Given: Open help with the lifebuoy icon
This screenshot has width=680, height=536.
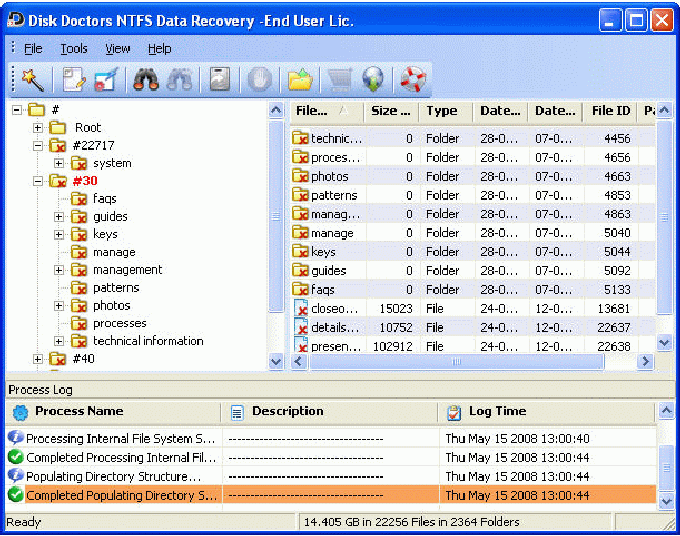Looking at the screenshot, I should [413, 79].
